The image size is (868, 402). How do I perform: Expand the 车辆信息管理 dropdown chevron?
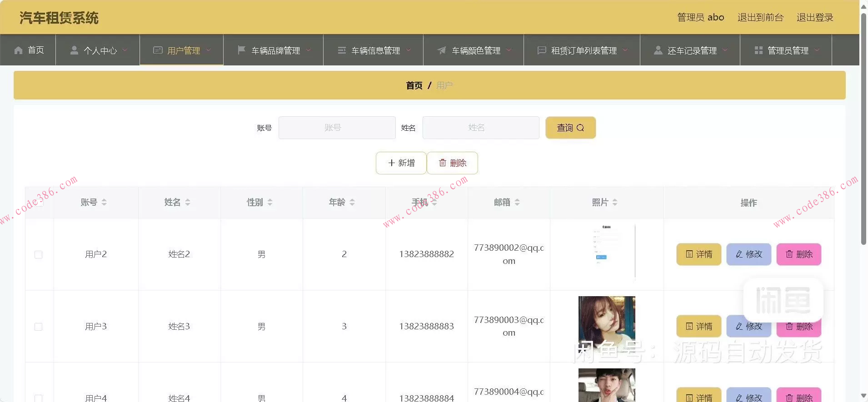click(408, 50)
